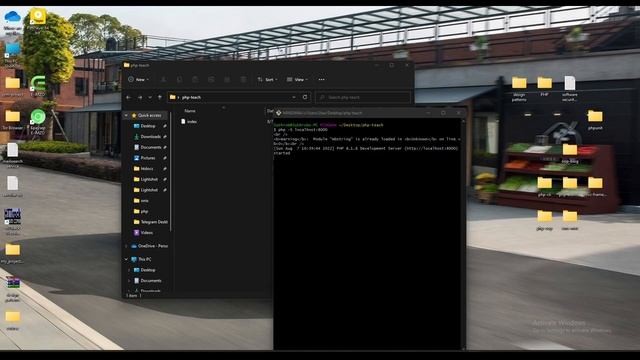The height and width of the screenshot is (360, 640).
Task: Open the View dropdown in File Explorer
Action: (x=297, y=80)
